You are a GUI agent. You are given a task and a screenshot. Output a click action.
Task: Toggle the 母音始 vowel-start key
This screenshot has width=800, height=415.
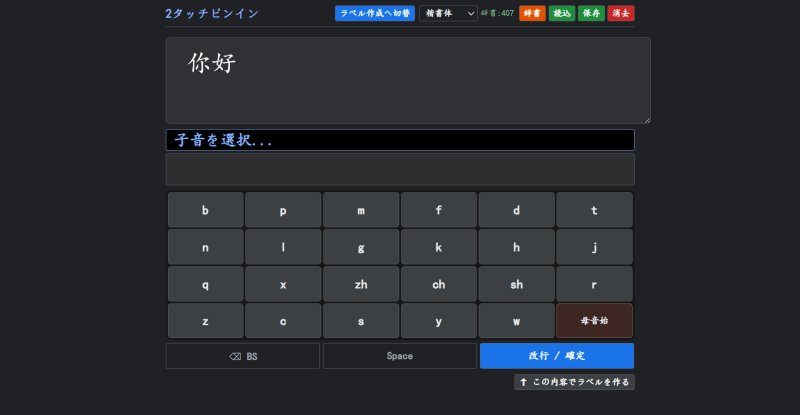pyautogui.click(x=594, y=321)
